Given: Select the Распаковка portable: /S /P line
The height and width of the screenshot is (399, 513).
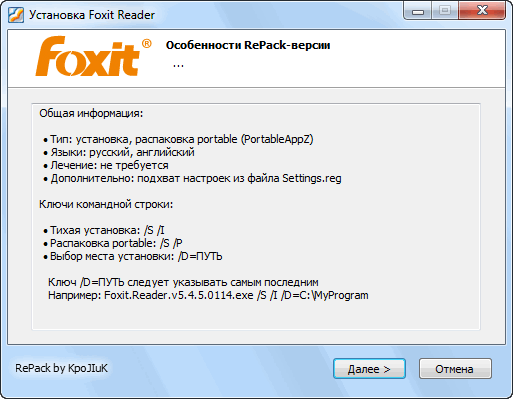Looking at the screenshot, I should coord(113,243).
